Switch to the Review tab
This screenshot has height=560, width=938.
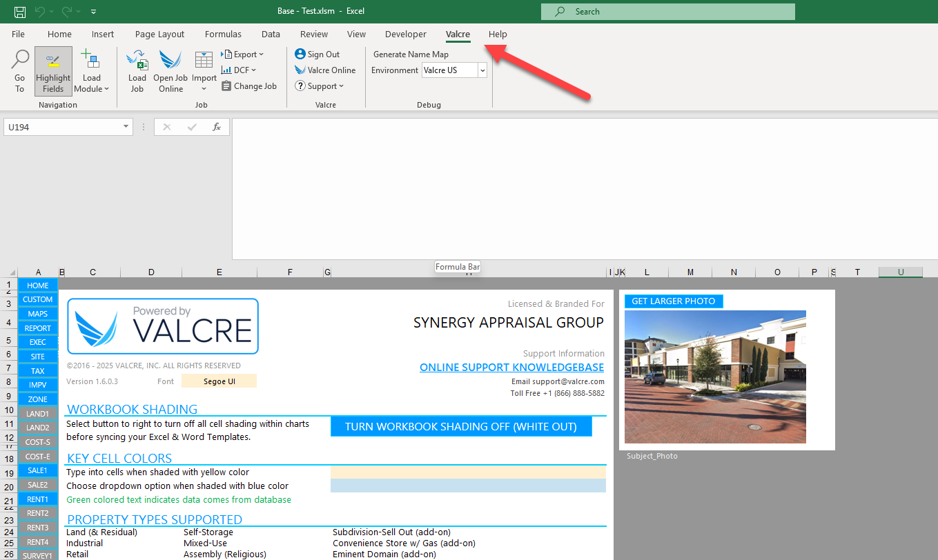[314, 34]
